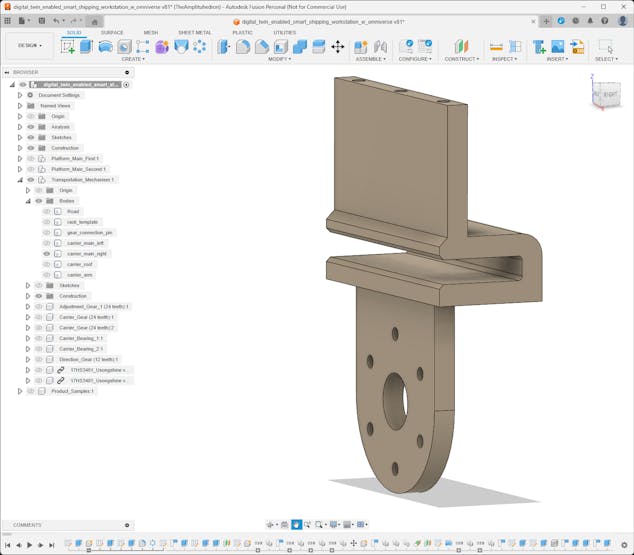Image resolution: width=634 pixels, height=555 pixels.
Task: Click the Save icon in the top bar
Action: tap(41, 20)
